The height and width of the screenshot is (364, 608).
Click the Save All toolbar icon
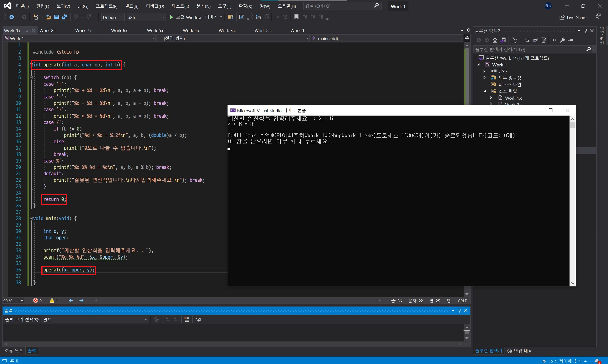65,17
